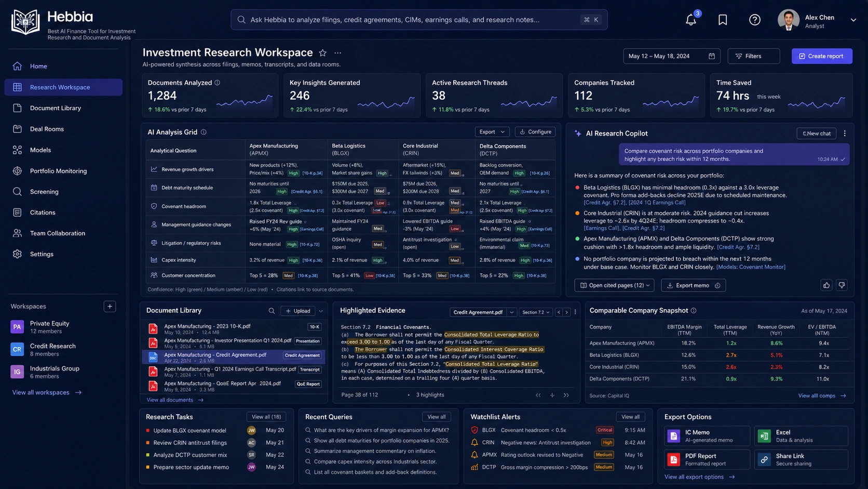Open the Hebbia logo

pos(25,22)
